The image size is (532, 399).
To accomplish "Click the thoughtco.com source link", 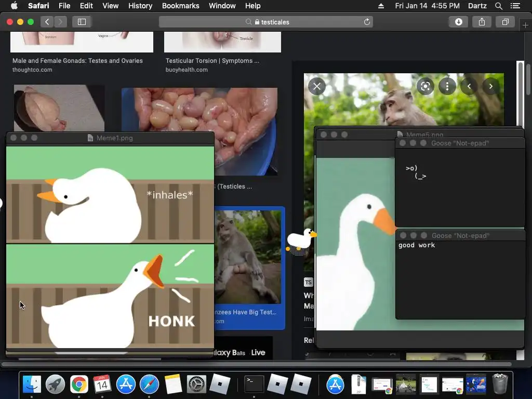I will [x=32, y=70].
